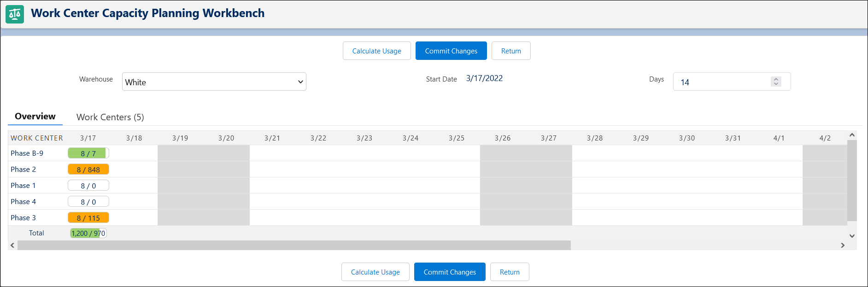Click the 3/17 date column header
The height and width of the screenshot is (287, 868).
[x=88, y=138]
